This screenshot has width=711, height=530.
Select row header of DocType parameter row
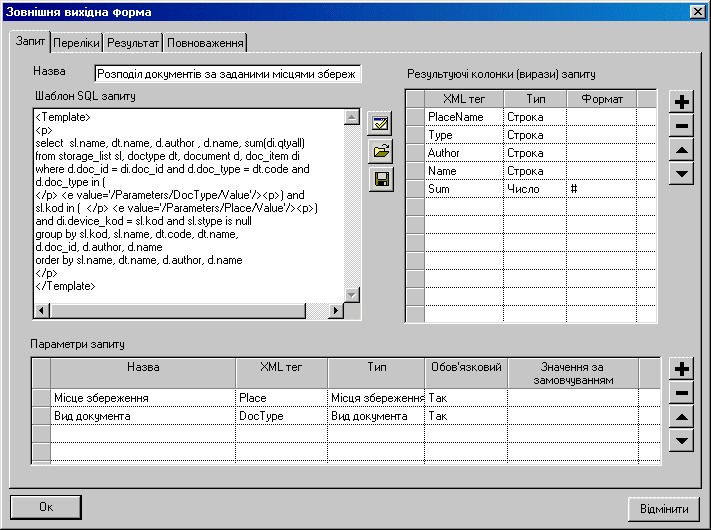(41, 416)
